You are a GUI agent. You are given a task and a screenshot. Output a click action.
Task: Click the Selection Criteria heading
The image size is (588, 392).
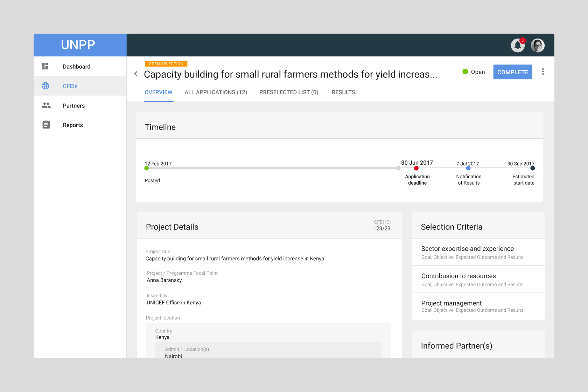pyautogui.click(x=451, y=227)
